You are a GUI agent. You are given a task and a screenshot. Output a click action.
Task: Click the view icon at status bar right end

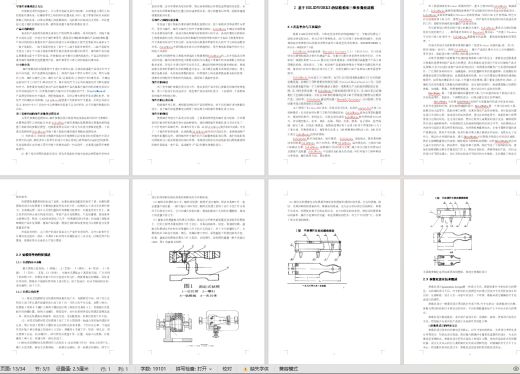(516, 369)
